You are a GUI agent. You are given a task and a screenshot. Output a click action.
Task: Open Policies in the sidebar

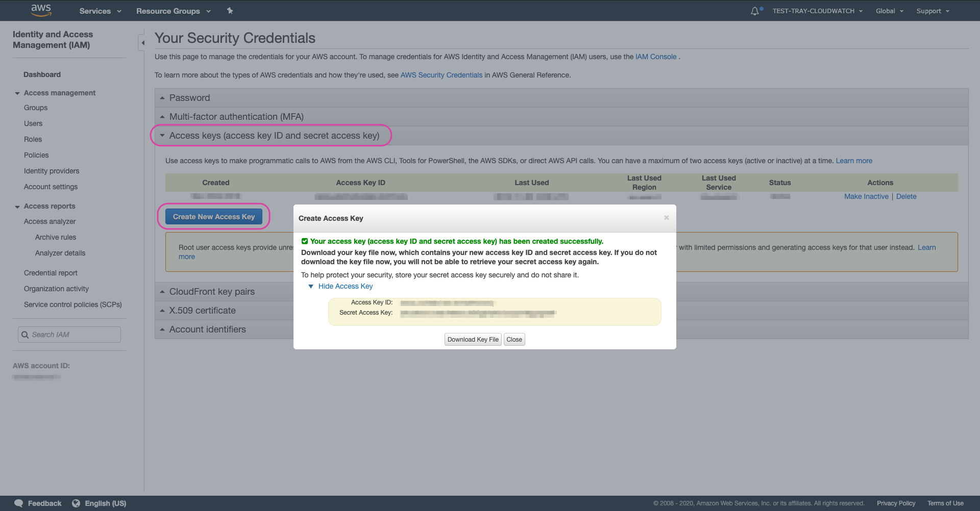point(36,155)
